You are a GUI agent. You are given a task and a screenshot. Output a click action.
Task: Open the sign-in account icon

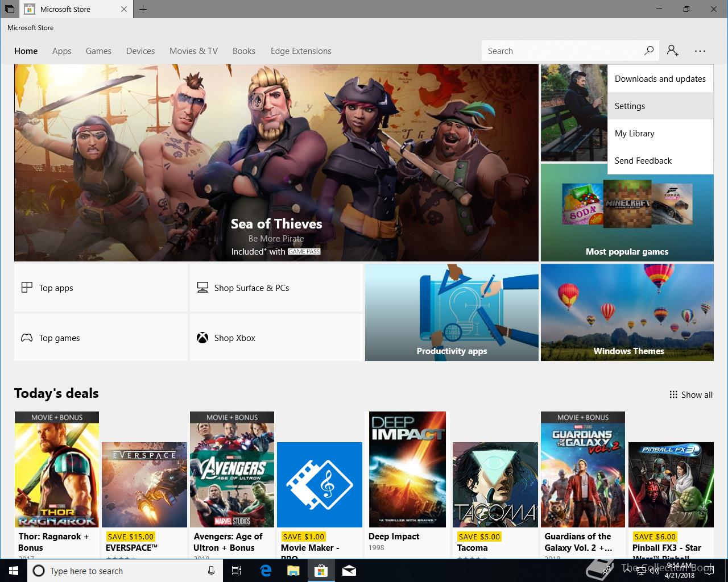pyautogui.click(x=673, y=51)
